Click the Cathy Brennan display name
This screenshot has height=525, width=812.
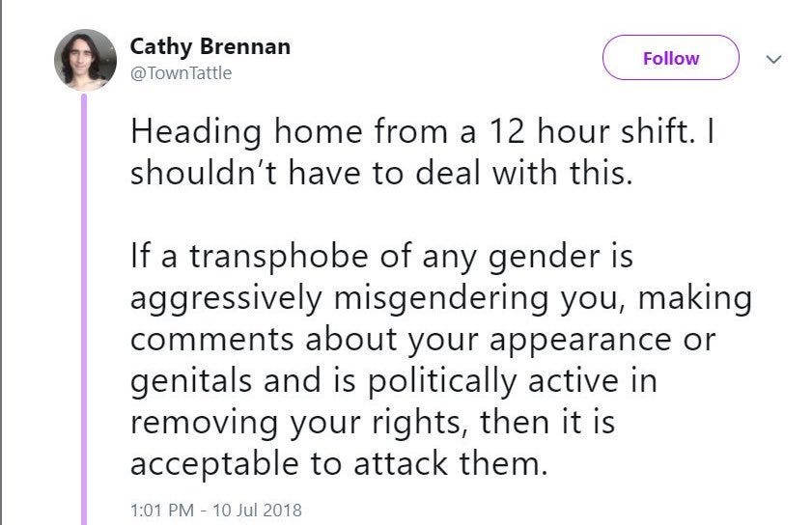click(x=210, y=45)
